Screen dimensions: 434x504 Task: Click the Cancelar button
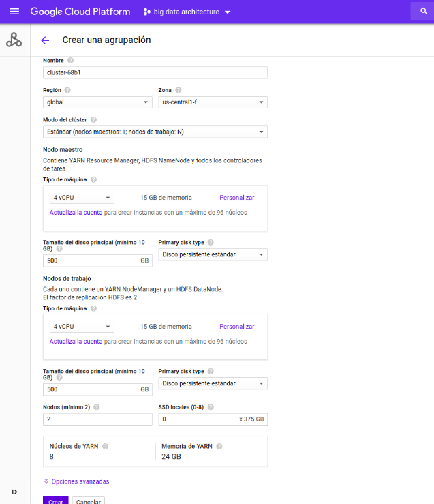coord(89,500)
